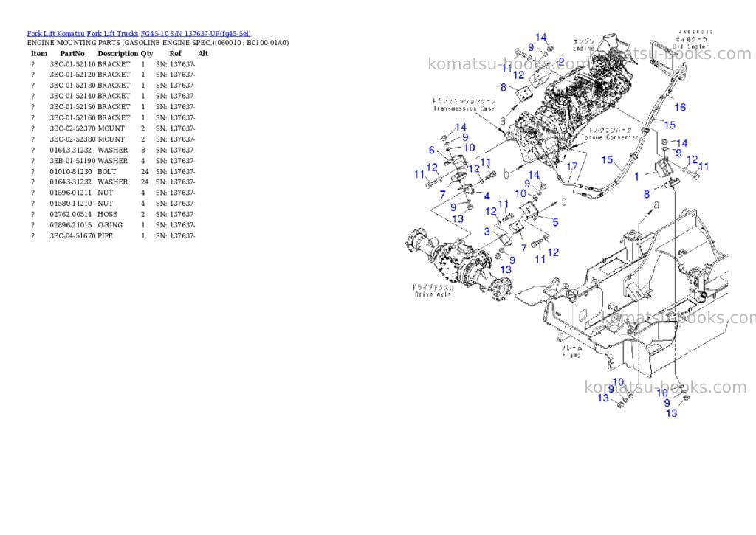The width and height of the screenshot is (756, 535).
Task: Select part number 3EC-02-52380
Action: (x=72, y=139)
